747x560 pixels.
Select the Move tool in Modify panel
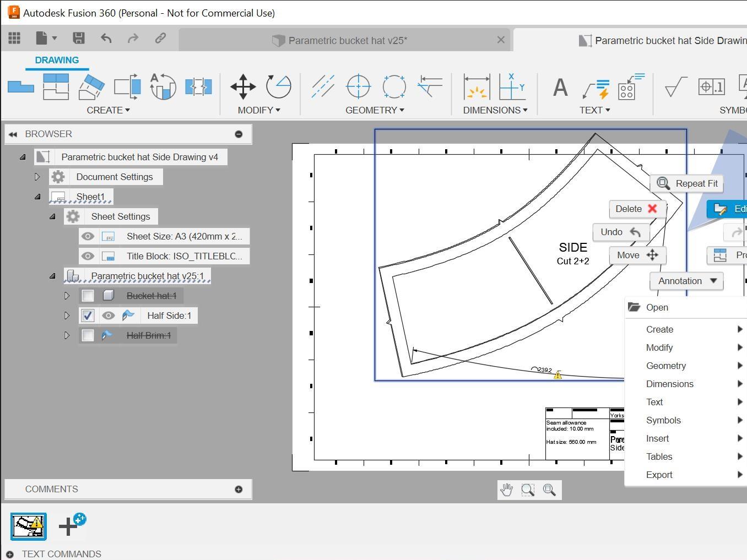(x=242, y=86)
